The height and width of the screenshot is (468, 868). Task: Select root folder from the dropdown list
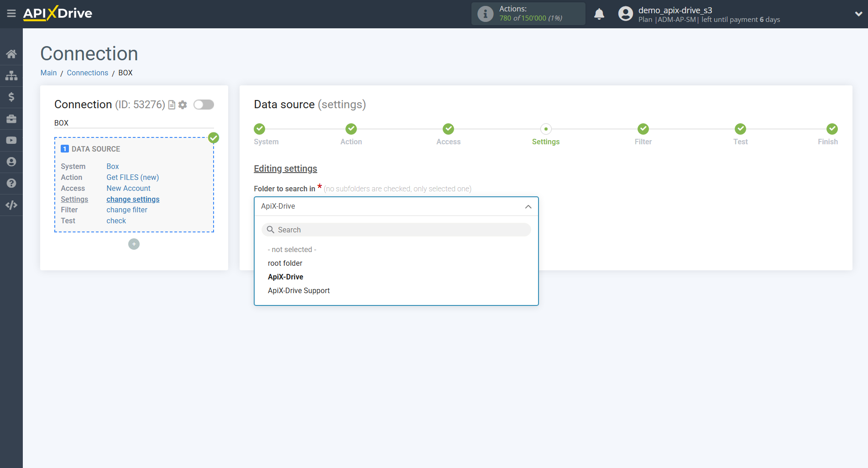tap(285, 263)
